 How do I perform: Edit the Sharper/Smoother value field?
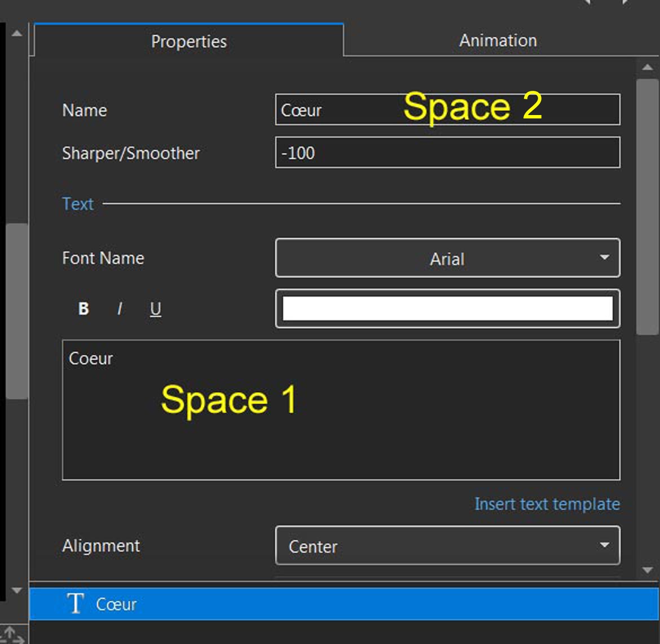pos(447,152)
